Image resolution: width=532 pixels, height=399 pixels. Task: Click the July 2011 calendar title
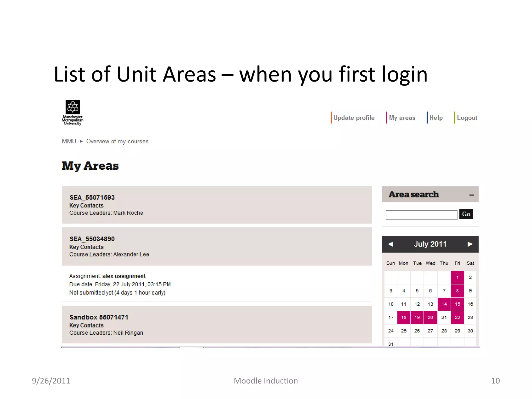point(430,244)
